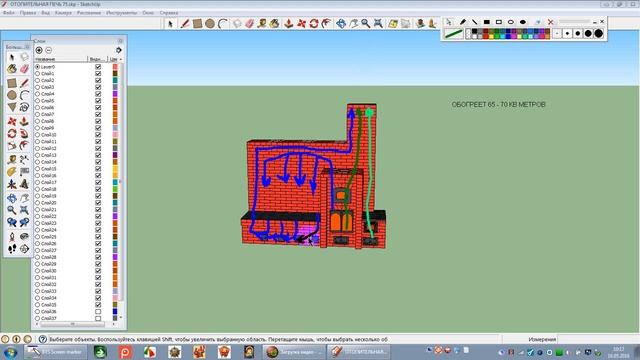Click the Видимый column header in layers panel

[98, 60]
